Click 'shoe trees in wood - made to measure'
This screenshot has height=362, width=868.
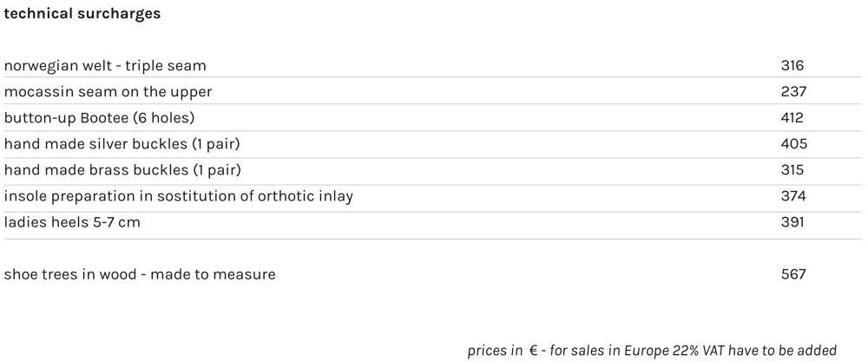coord(140,274)
